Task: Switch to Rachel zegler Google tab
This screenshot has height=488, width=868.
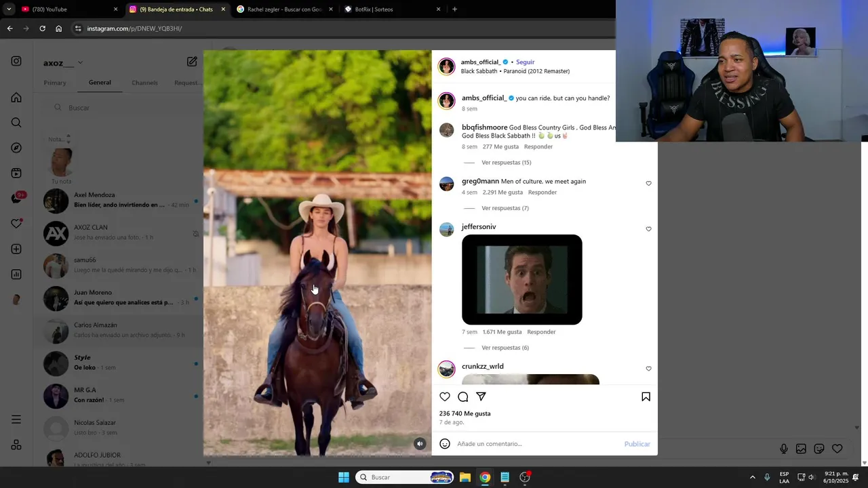Action: click(x=284, y=9)
